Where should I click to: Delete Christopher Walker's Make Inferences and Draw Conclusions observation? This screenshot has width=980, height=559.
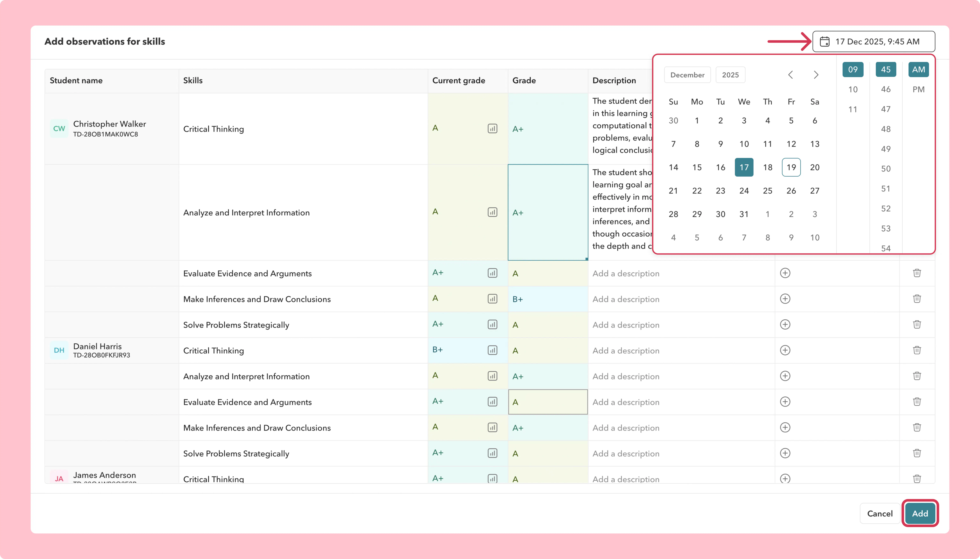click(917, 299)
